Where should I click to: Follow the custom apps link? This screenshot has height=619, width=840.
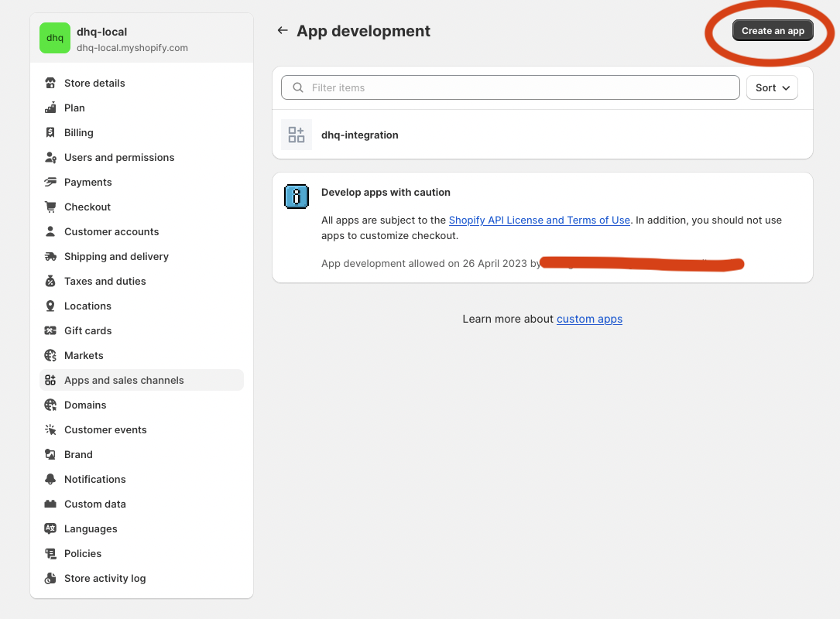click(x=589, y=319)
